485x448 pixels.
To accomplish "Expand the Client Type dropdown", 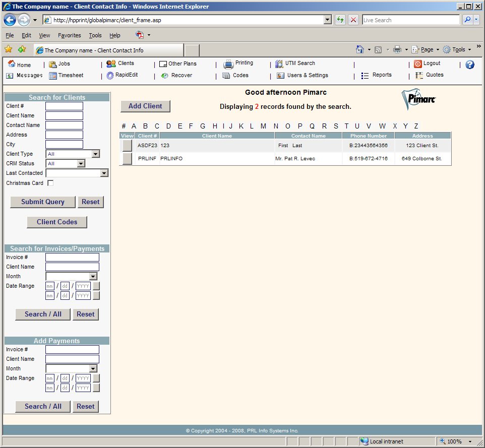I will pos(96,154).
